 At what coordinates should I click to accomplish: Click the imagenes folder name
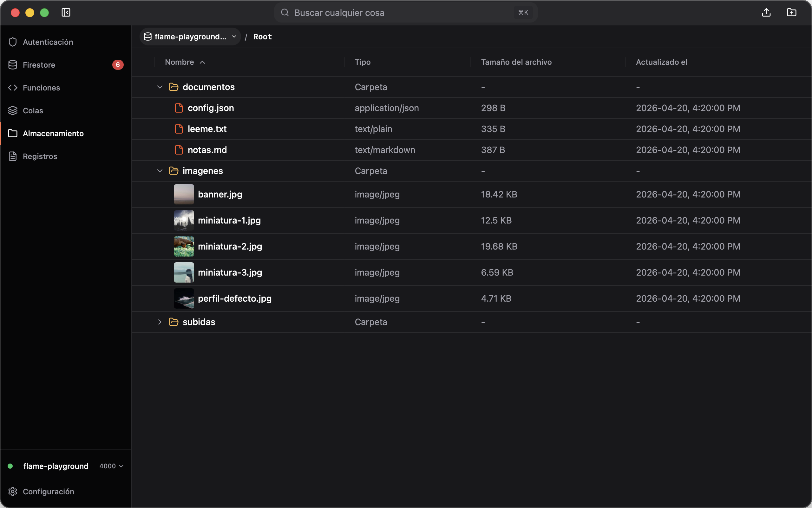203,171
